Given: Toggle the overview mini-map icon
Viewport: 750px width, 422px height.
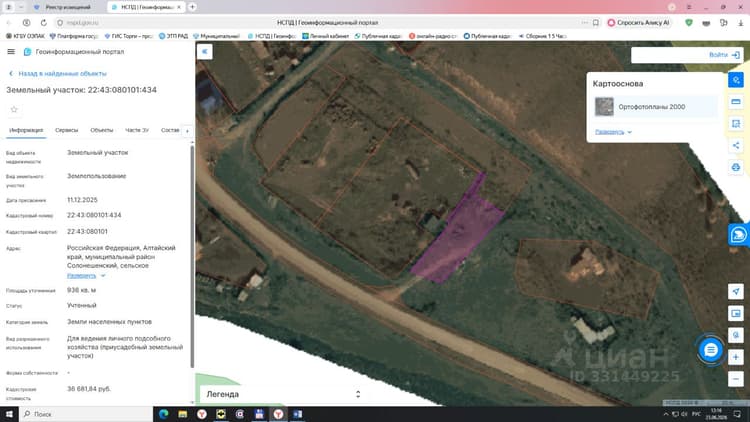Looking at the screenshot, I should [736, 313].
